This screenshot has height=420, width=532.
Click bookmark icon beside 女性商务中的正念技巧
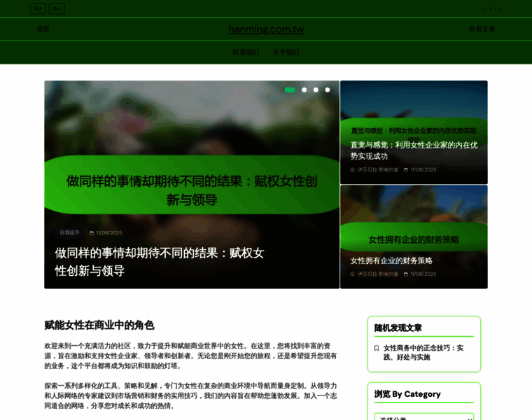point(377,349)
